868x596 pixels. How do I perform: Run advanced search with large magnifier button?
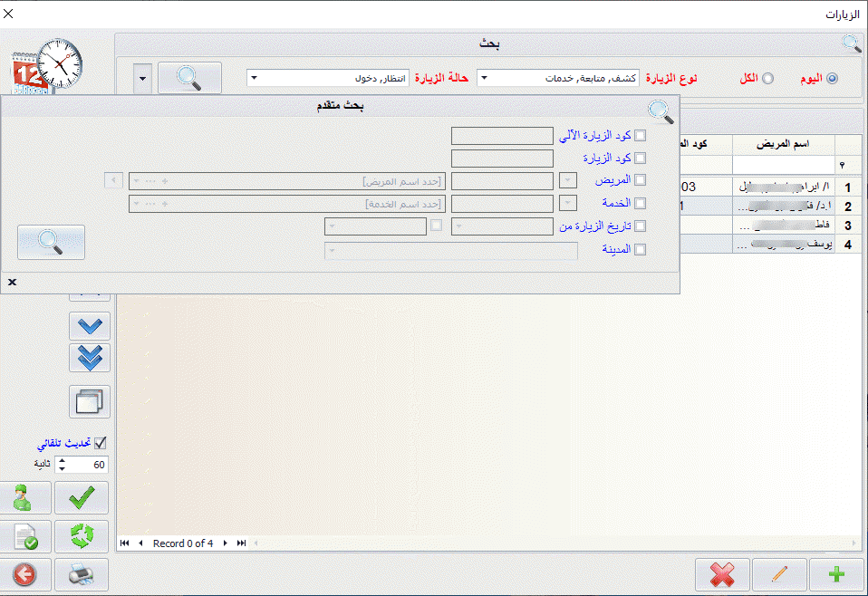(51, 242)
